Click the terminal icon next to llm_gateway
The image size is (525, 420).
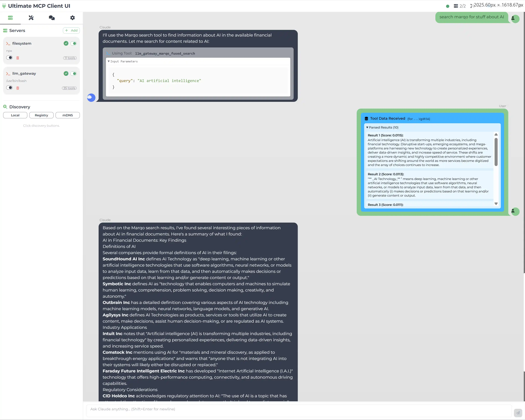8,74
